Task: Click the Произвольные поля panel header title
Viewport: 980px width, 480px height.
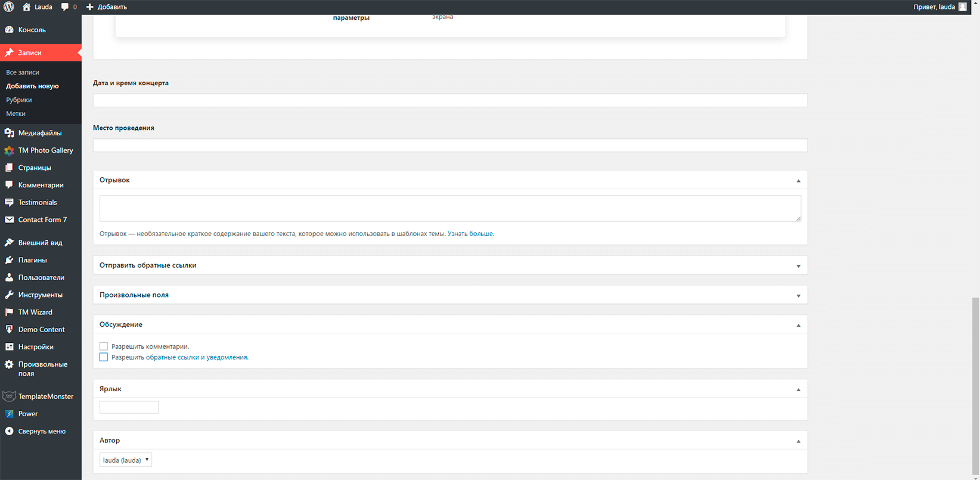Action: coord(134,295)
